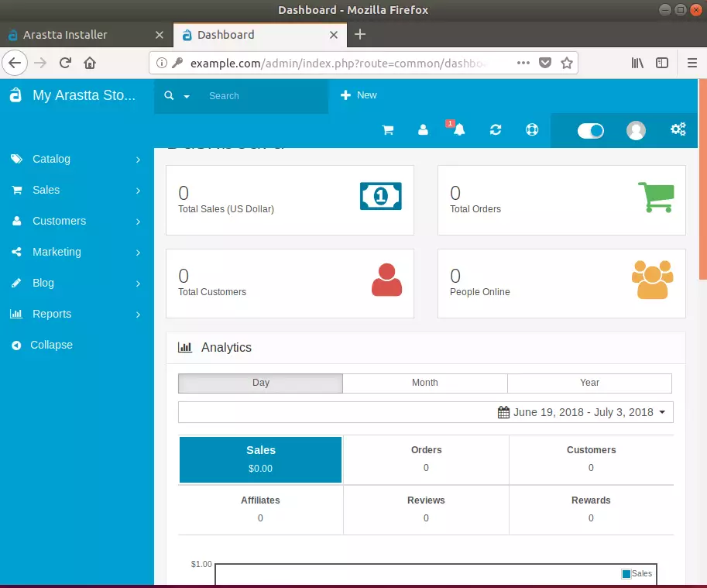The width and height of the screenshot is (707, 588).
Task: Select the Day analytics tab
Action: pos(261,383)
